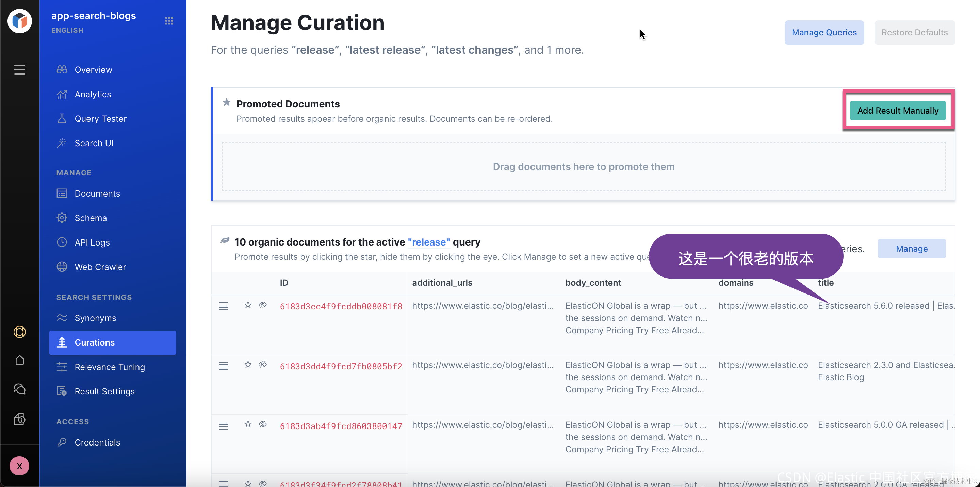
Task: Open the "release" active query link
Action: point(429,242)
